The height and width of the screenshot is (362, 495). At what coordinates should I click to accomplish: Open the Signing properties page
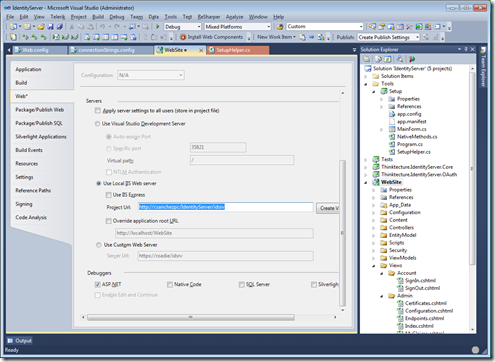tap(24, 204)
